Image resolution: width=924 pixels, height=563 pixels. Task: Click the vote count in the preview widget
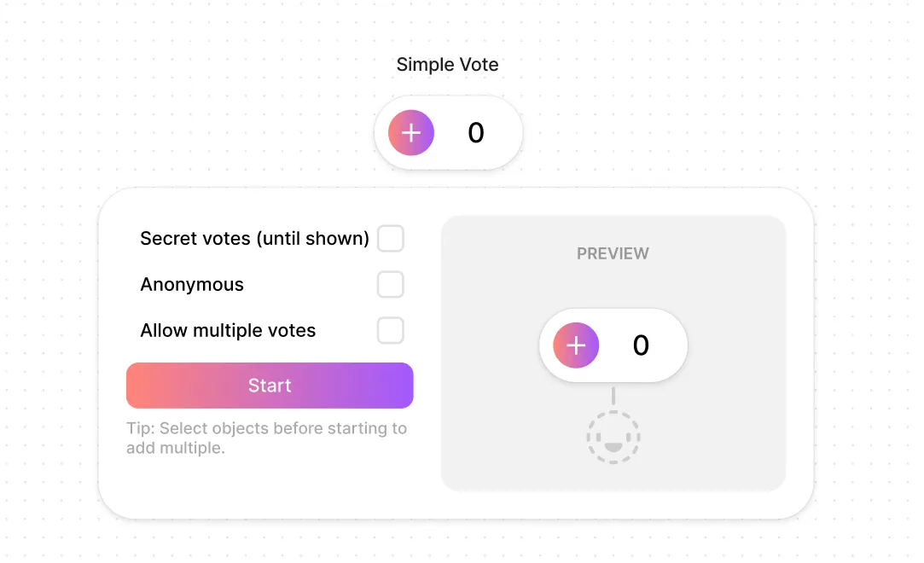tap(641, 345)
